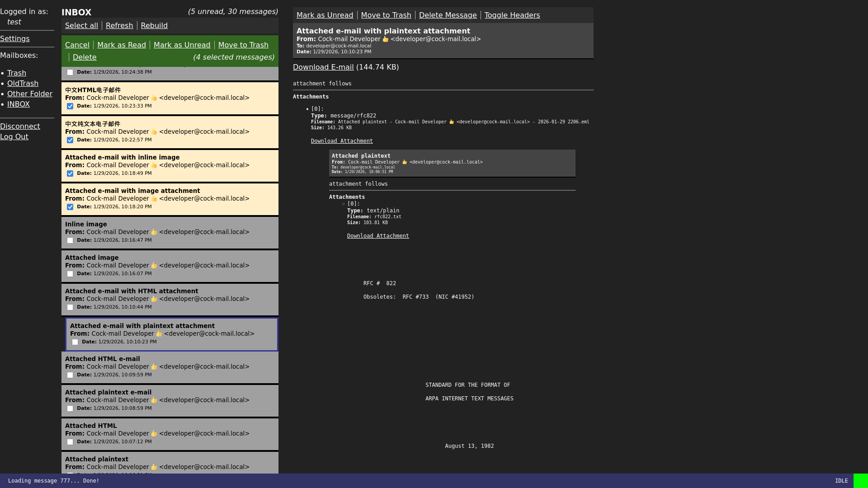The height and width of the screenshot is (488, 868).
Task: Move the selected messages to Trash
Action: coord(243,45)
